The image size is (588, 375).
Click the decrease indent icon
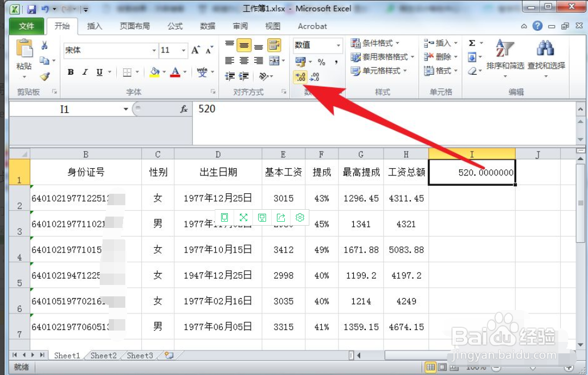pyautogui.click(x=230, y=76)
